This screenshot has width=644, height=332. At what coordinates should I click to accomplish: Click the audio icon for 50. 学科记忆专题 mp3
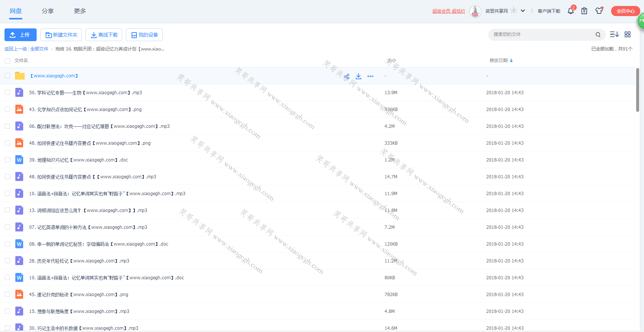click(x=19, y=92)
